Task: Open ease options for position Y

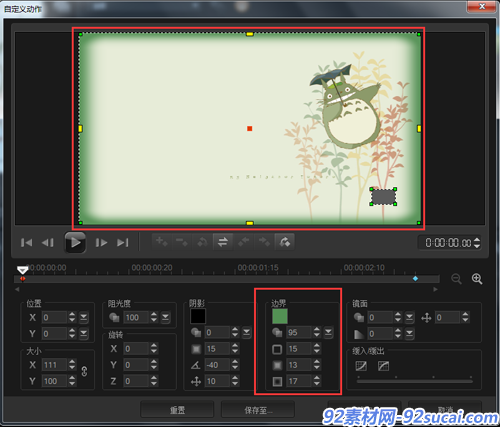Action: [83, 333]
